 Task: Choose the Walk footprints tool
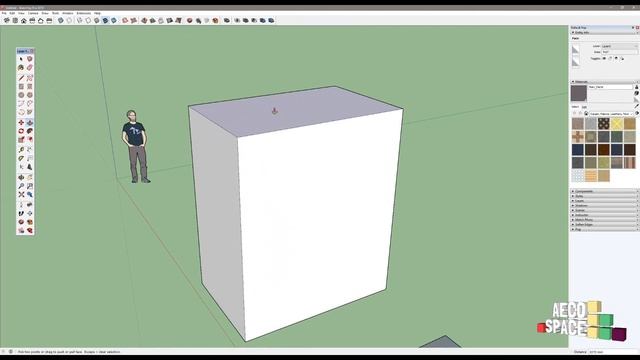click(x=21, y=213)
